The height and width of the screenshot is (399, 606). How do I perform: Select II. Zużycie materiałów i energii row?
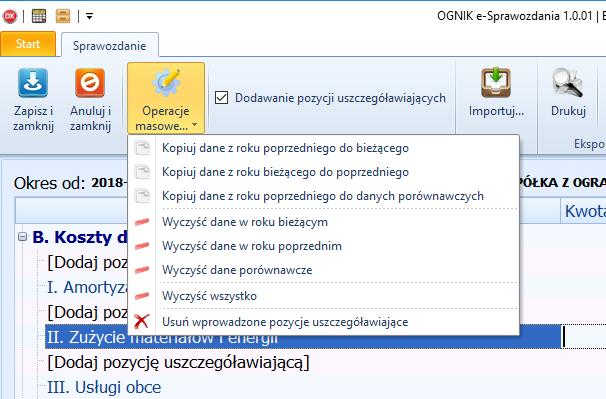pyautogui.click(x=303, y=337)
